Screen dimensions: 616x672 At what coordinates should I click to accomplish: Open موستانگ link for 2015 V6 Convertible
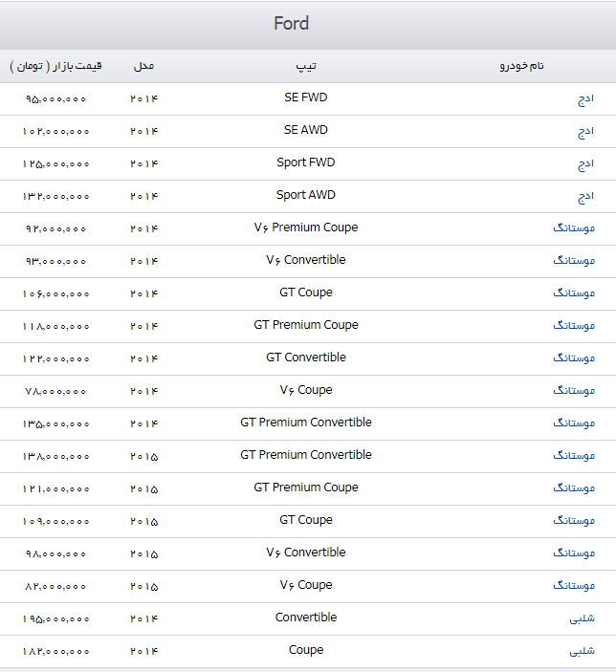[x=574, y=553]
